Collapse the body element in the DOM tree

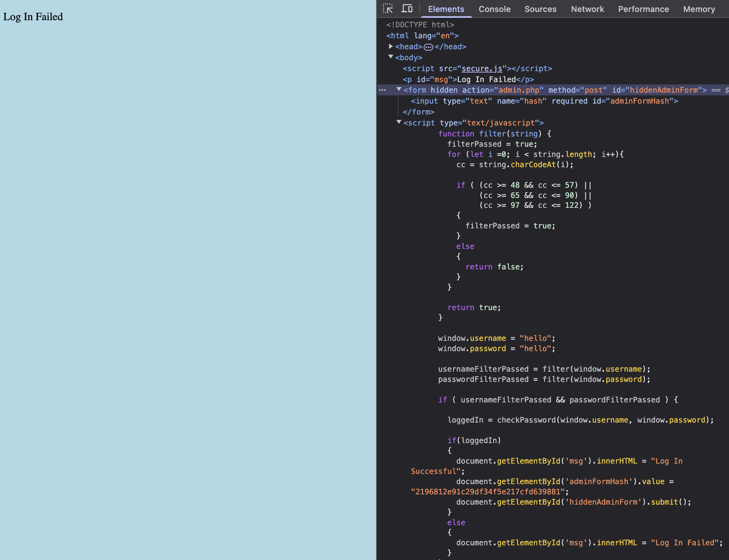pos(391,57)
